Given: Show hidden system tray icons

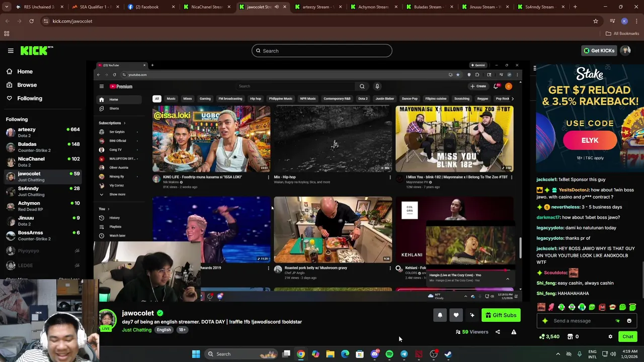Looking at the screenshot, I should 557,354.
